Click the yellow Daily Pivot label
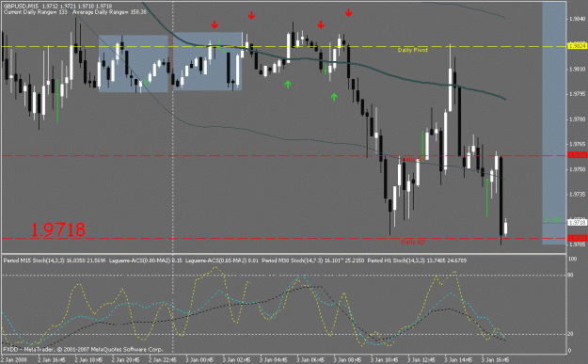Viewport: 588px width, 364px height. click(x=412, y=50)
